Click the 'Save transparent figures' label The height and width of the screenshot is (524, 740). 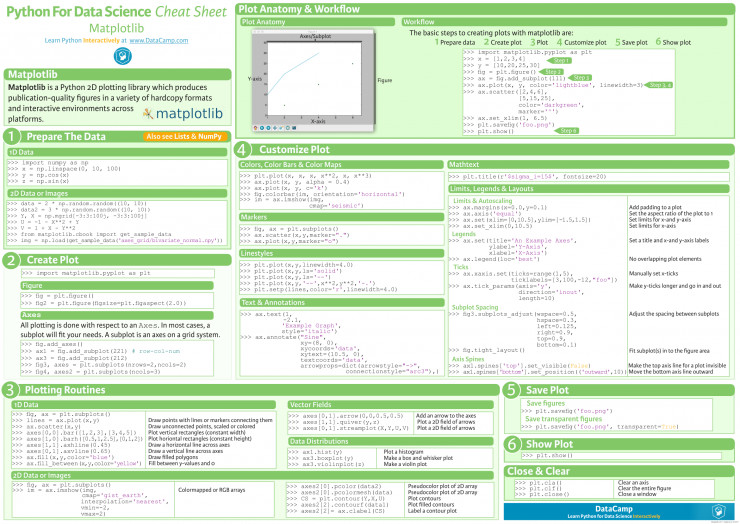click(x=563, y=419)
